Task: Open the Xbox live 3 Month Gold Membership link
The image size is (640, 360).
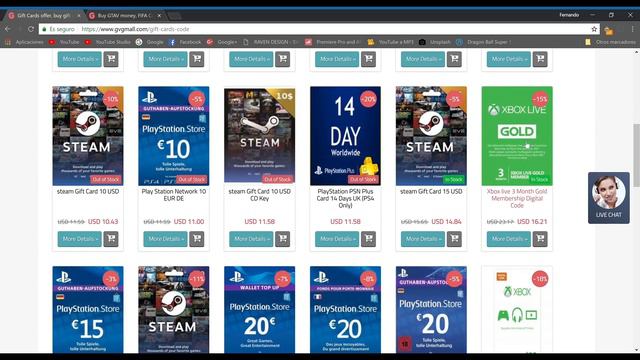Action: coord(517,198)
